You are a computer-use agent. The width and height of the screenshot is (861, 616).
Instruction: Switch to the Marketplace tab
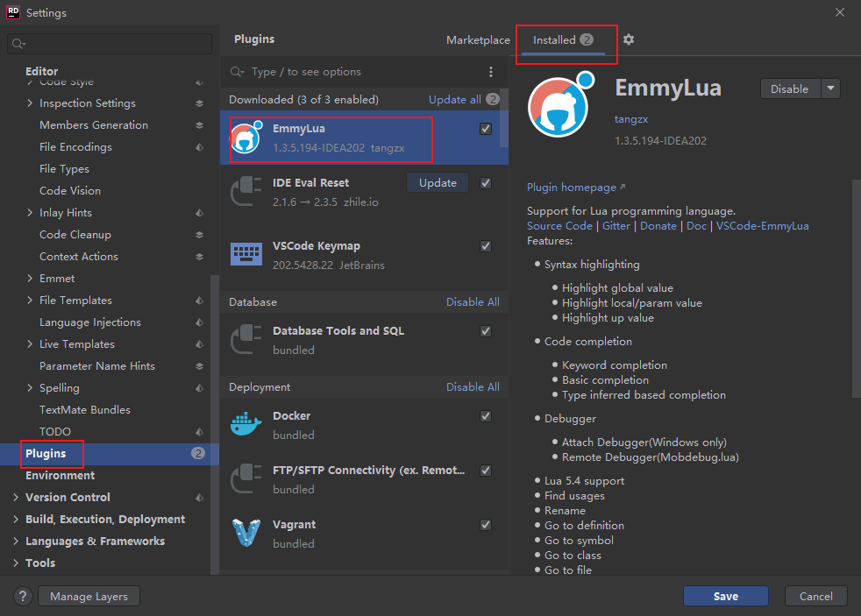click(x=478, y=40)
